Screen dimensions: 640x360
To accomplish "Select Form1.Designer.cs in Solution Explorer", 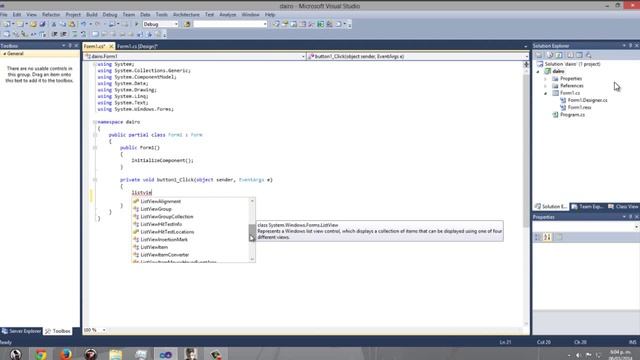I will pyautogui.click(x=587, y=100).
